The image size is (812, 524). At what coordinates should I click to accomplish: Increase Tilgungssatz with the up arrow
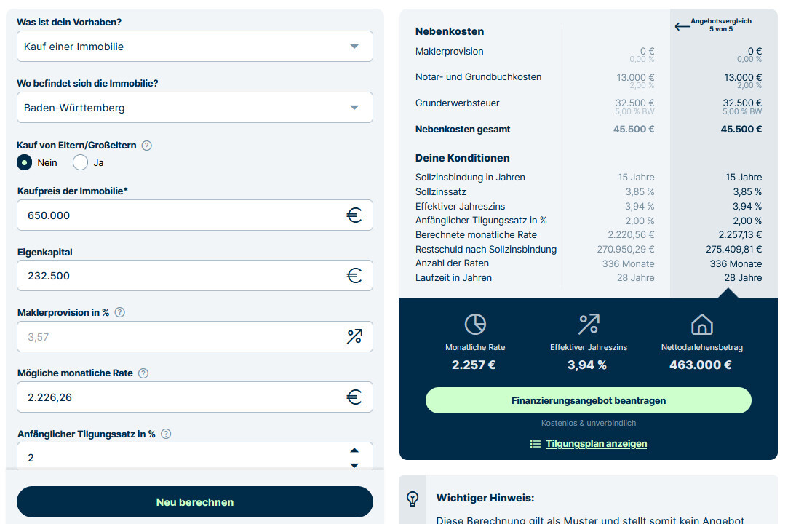tap(354, 450)
